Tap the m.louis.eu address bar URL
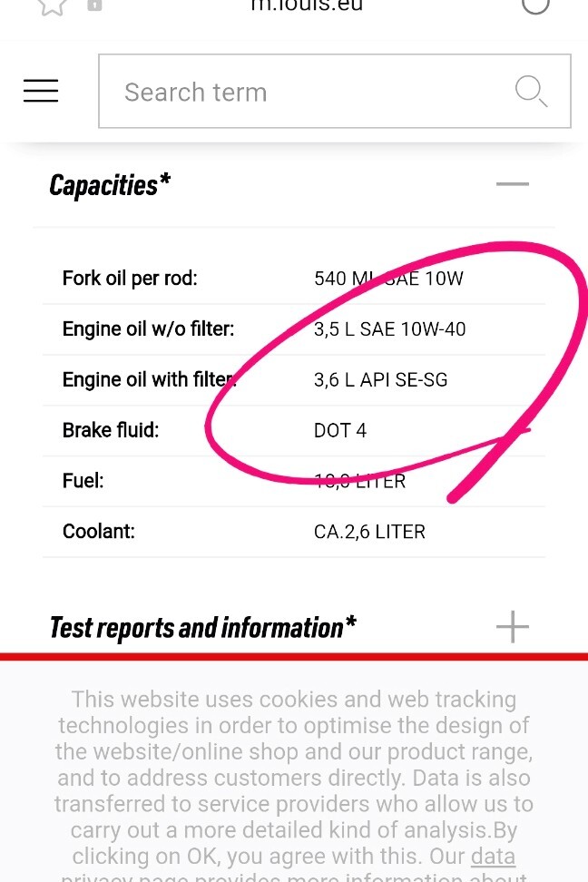Image resolution: width=588 pixels, height=882 pixels. click(307, 5)
